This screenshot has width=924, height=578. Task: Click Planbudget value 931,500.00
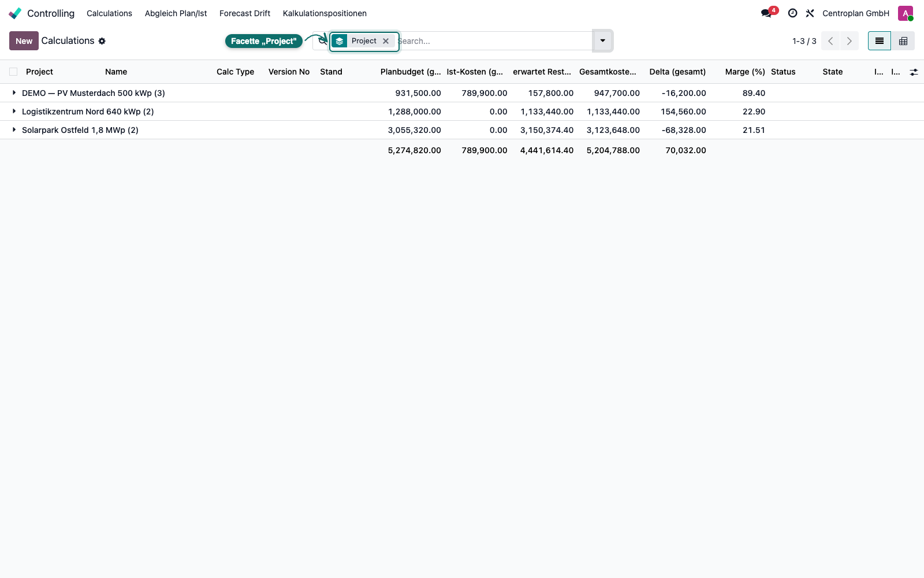[418, 93]
